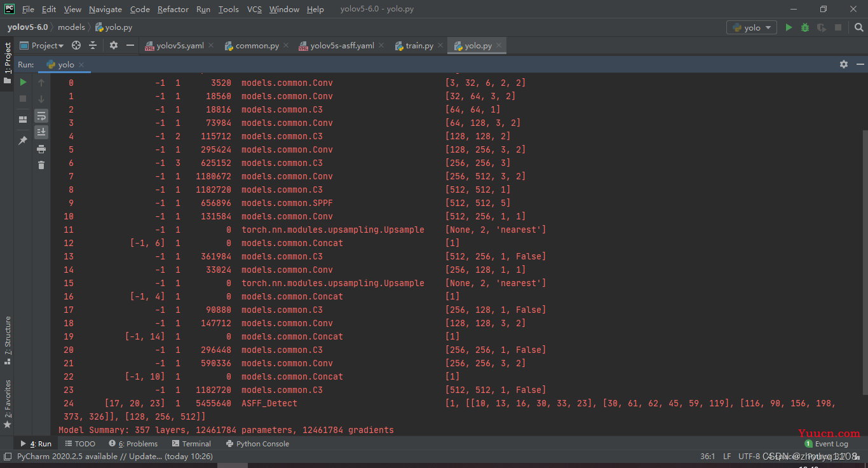Pin the Run tab
868x468 pixels.
click(23, 141)
